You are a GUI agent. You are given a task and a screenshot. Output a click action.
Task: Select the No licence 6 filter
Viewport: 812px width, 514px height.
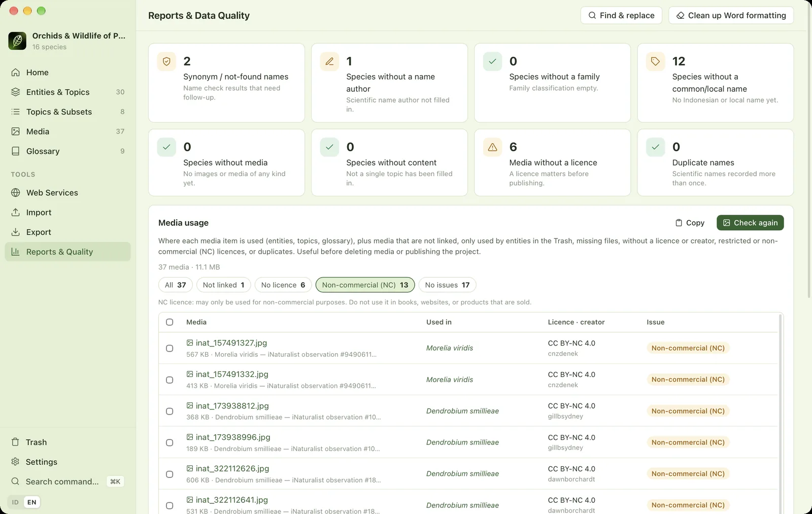pyautogui.click(x=283, y=285)
